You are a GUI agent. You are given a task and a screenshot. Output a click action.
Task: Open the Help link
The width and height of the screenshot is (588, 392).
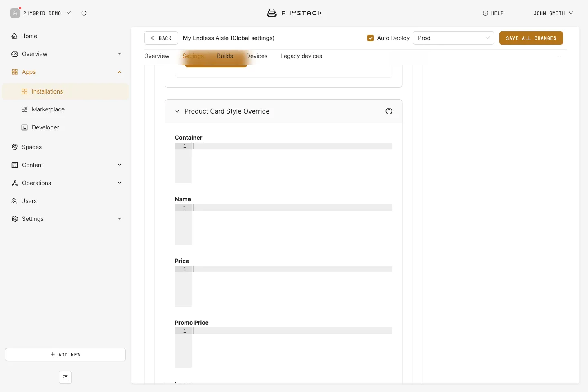point(493,13)
